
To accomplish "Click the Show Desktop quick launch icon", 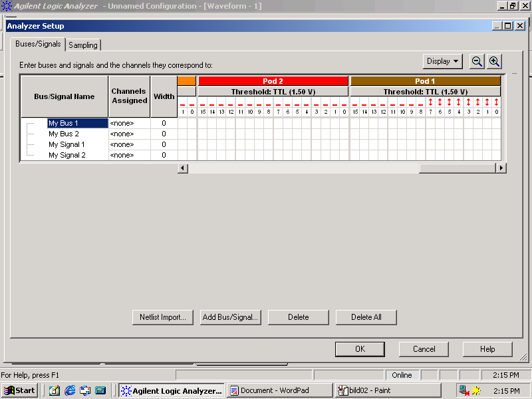I will coord(55,390).
